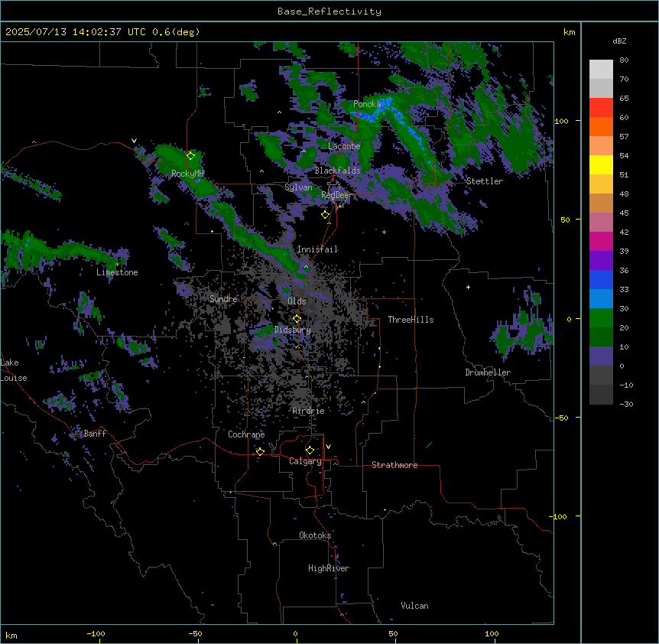The height and width of the screenshot is (644, 659).
Task: Click the yellow diamond marker below RedDeer
Action: pos(325,215)
